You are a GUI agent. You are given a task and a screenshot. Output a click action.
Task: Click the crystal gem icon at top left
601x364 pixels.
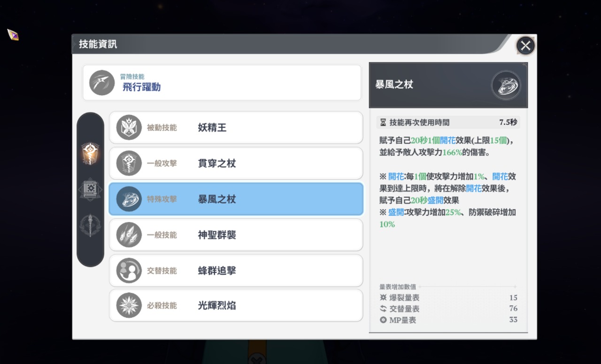[13, 35]
